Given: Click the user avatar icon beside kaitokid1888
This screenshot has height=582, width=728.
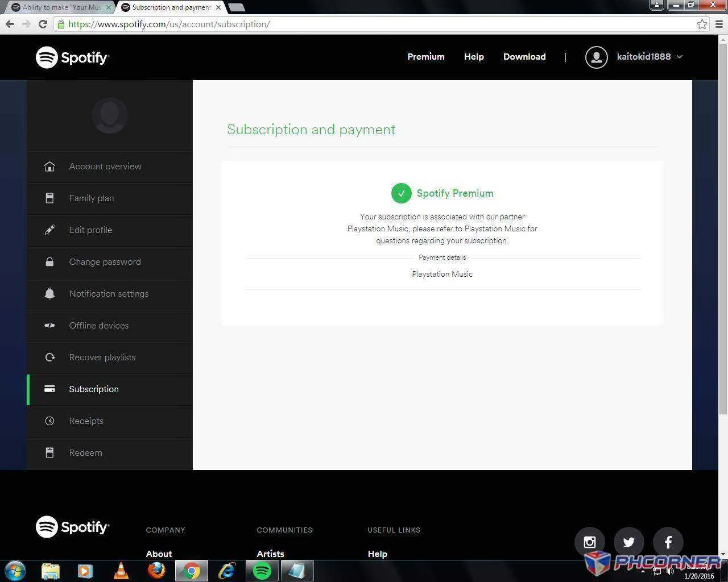Looking at the screenshot, I should click(596, 57).
